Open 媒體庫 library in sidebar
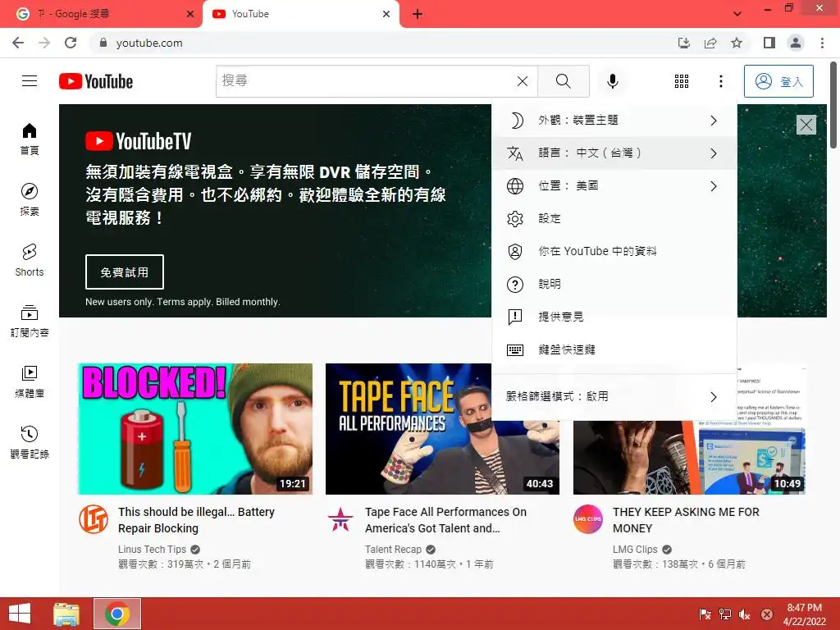This screenshot has width=840, height=630. pyautogui.click(x=30, y=381)
